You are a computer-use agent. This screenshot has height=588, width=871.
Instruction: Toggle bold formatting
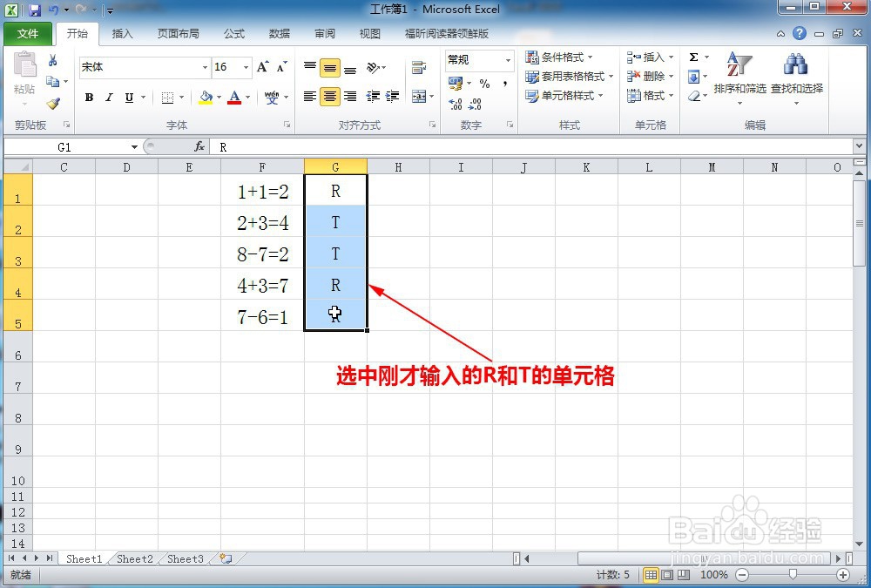tap(90, 97)
